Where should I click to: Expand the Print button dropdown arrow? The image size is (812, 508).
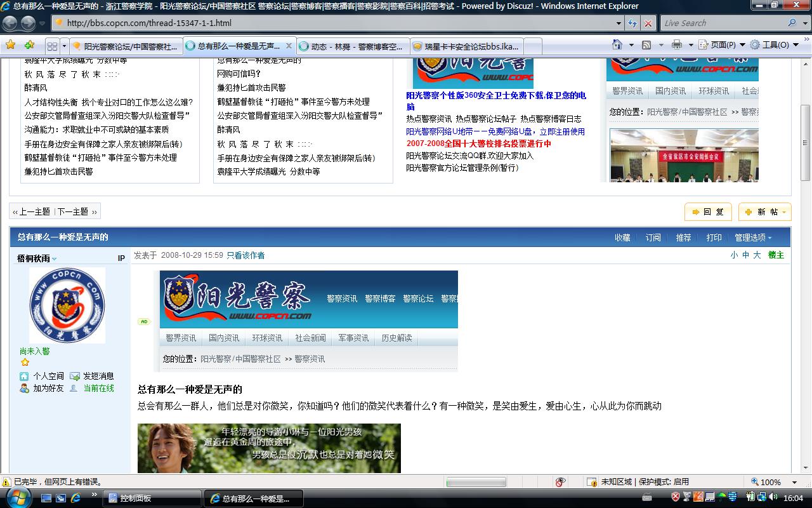click(691, 45)
